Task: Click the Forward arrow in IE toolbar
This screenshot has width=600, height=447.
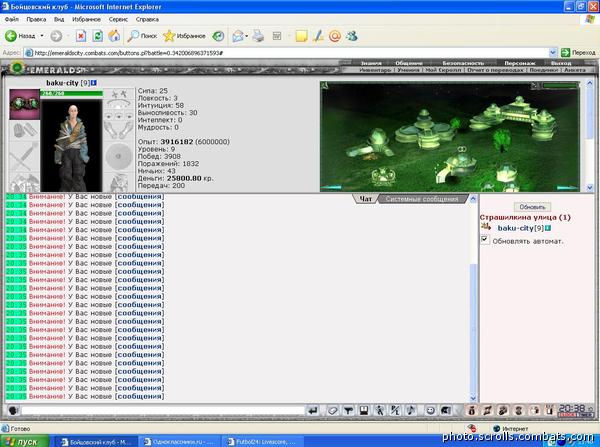Action: pyautogui.click(x=56, y=36)
